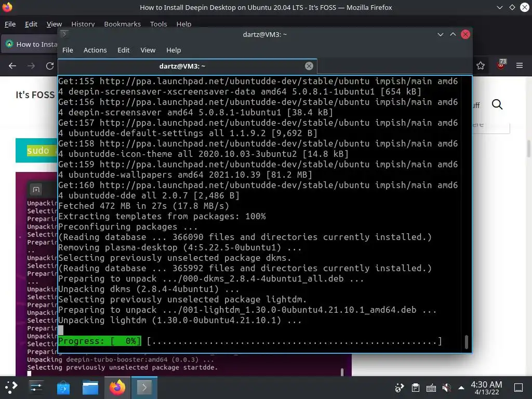532x399 pixels.
Task: Open the terminal File menu
Action: 68,50
